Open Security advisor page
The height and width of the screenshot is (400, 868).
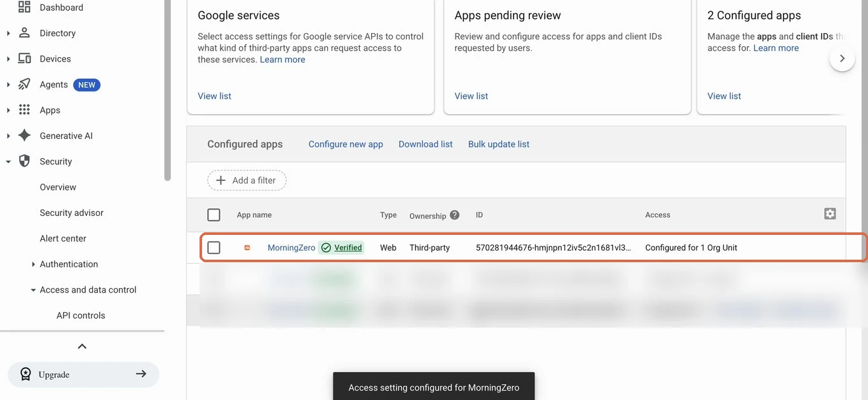tap(72, 213)
